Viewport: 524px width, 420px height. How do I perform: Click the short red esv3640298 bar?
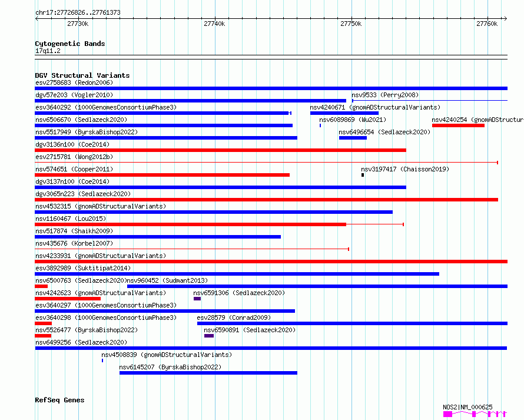[x=43, y=323]
